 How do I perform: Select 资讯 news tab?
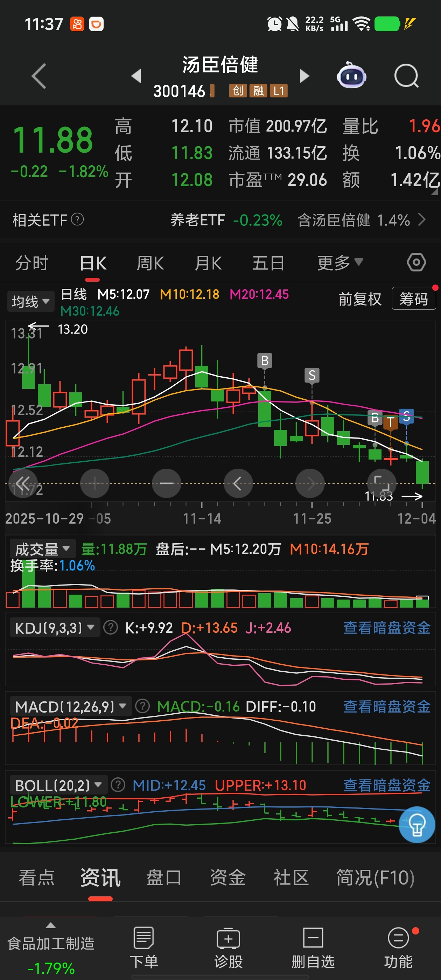[x=100, y=877]
